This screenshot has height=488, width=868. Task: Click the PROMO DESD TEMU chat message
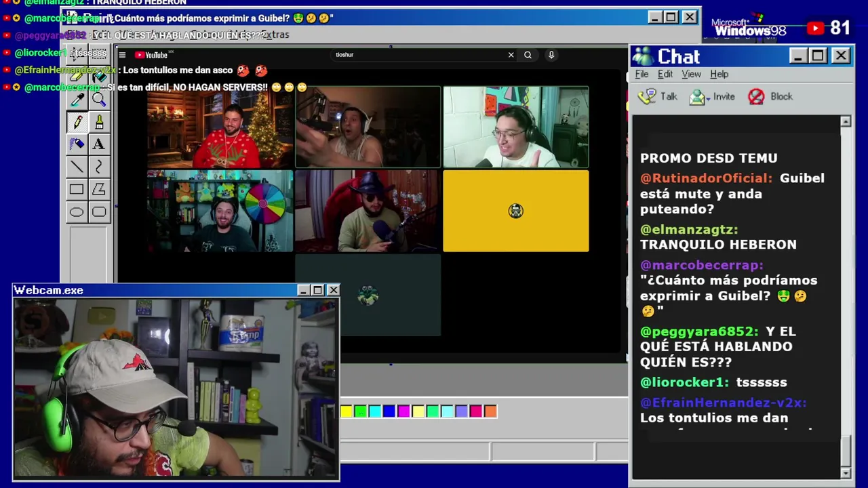click(709, 158)
